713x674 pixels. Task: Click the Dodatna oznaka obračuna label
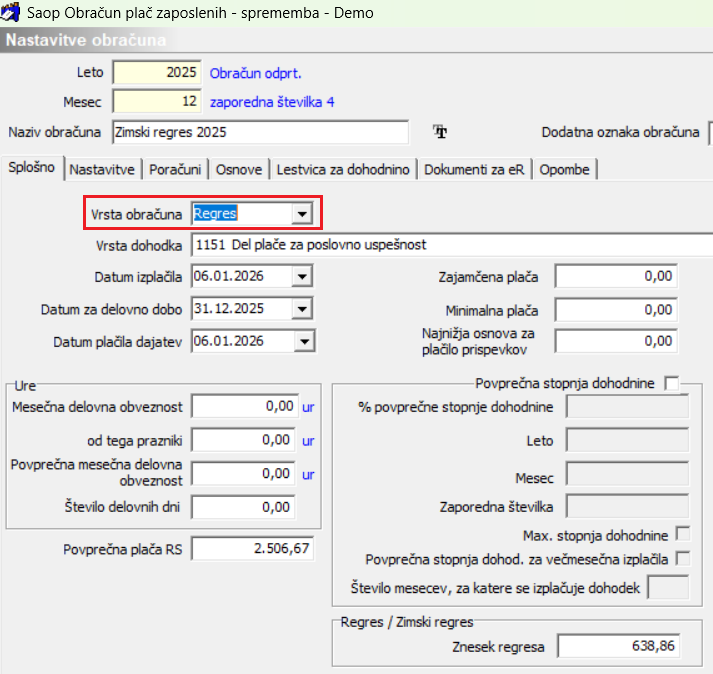click(620, 132)
